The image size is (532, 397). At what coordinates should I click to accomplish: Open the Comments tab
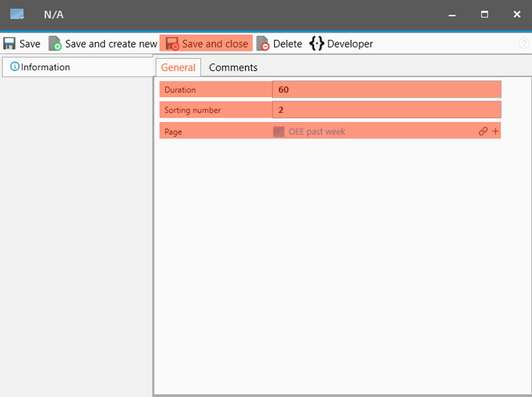pos(233,67)
